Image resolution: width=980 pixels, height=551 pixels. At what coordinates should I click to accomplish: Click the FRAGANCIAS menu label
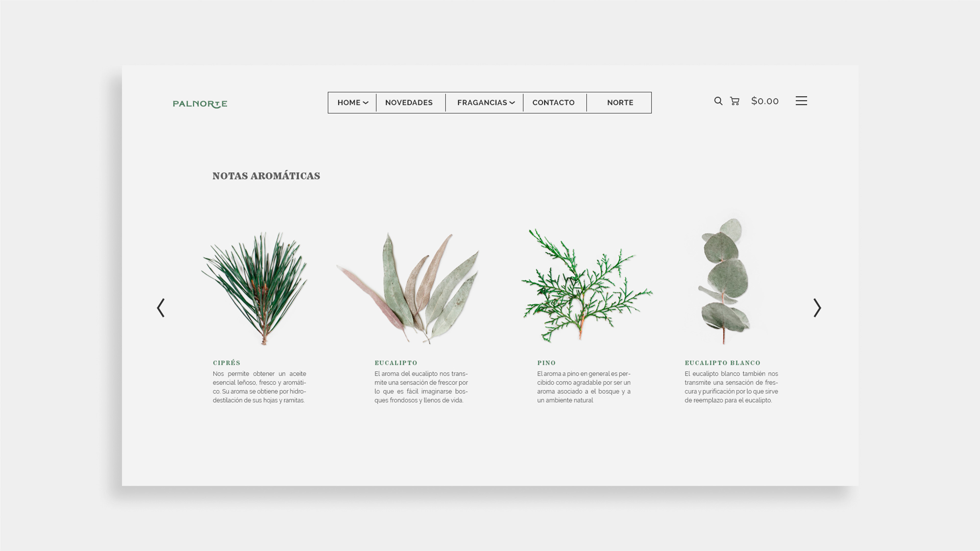point(482,103)
